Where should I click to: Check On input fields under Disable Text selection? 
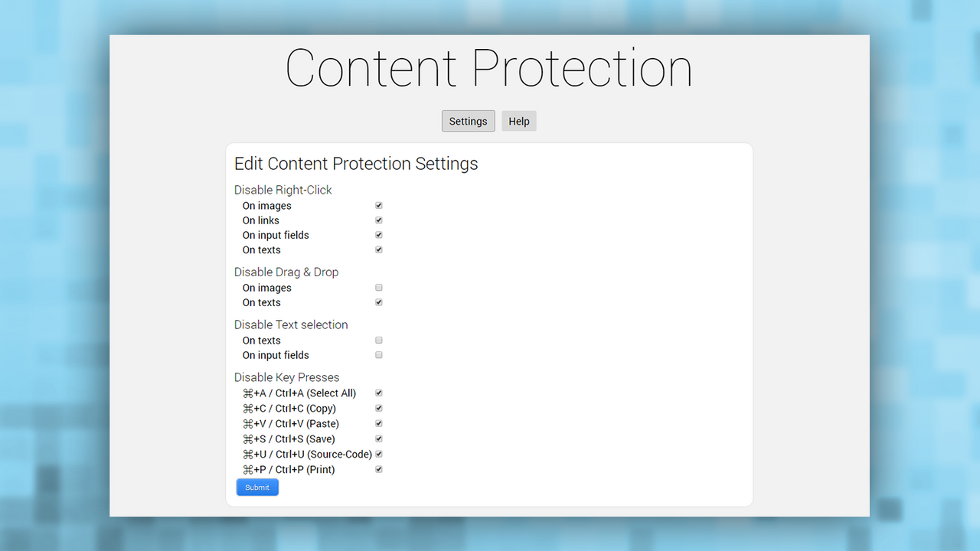[378, 354]
